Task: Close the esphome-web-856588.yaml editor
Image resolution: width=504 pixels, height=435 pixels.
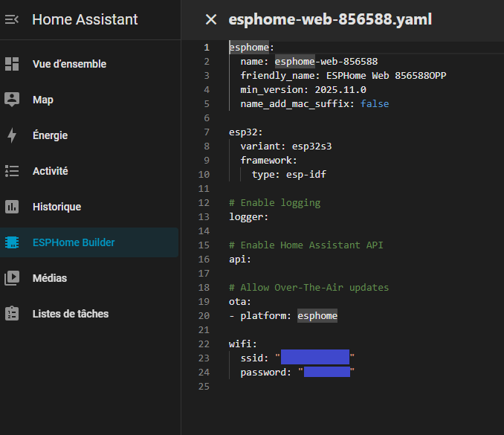Action: (x=211, y=19)
